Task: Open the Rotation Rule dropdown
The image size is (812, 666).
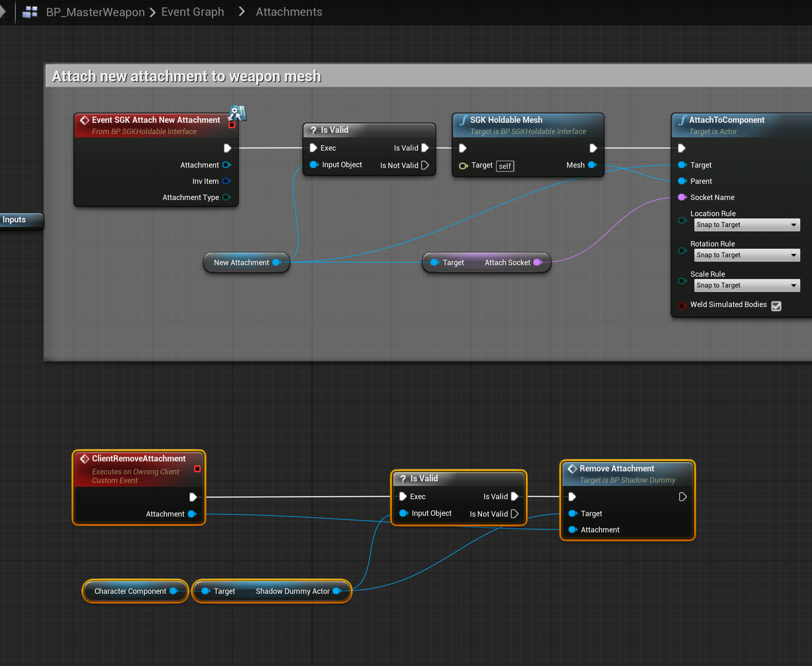Action: coord(746,255)
